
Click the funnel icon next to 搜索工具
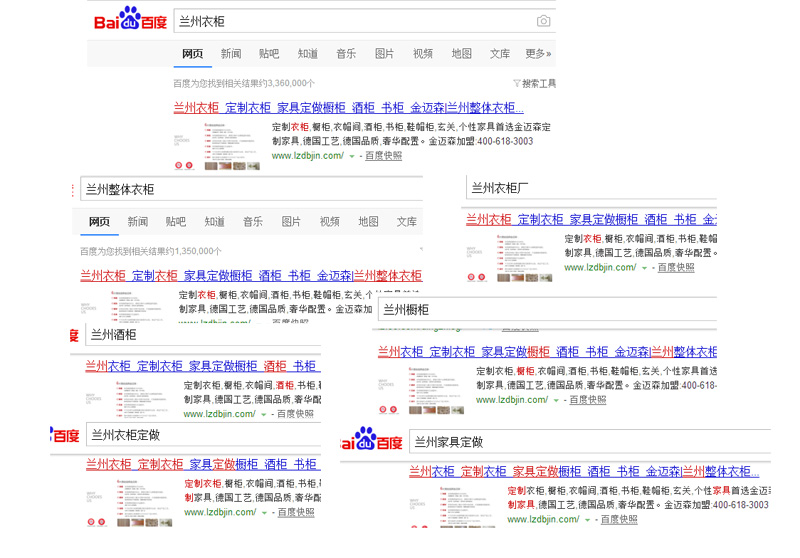tap(516, 83)
